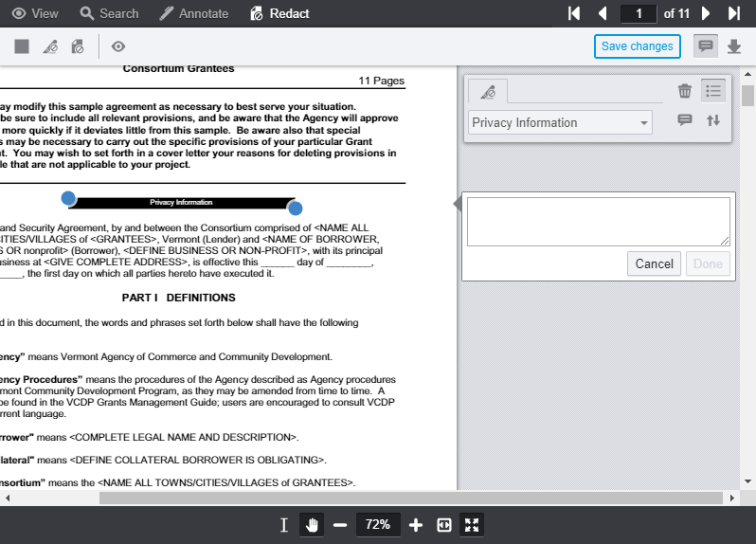Screen dimensions: 756x544
Task: Open the Search tab
Action: click(109, 13)
